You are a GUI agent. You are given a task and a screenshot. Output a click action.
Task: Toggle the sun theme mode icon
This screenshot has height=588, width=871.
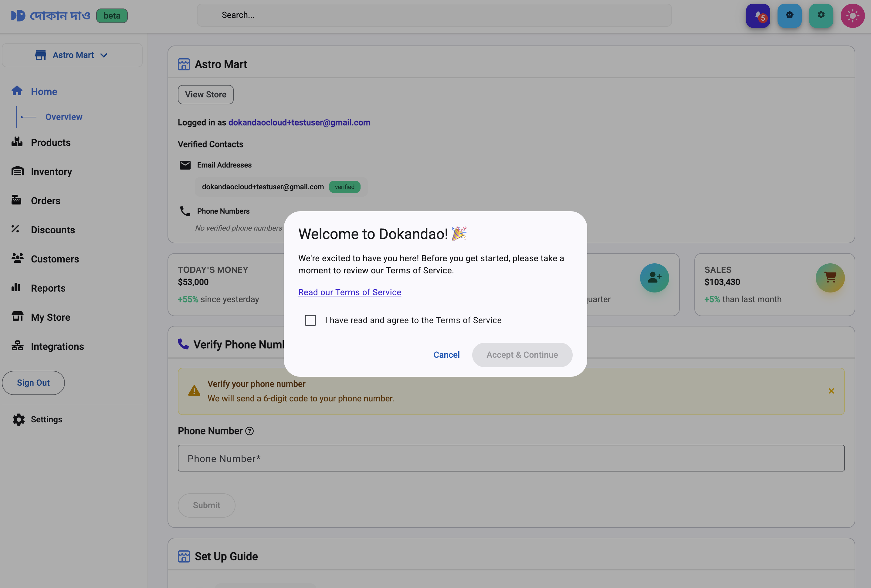(x=852, y=16)
